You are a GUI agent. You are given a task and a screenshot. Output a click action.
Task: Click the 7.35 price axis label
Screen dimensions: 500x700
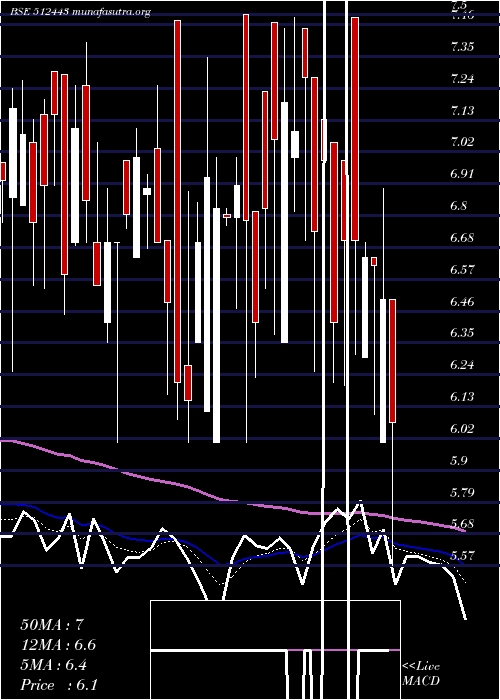point(463,47)
